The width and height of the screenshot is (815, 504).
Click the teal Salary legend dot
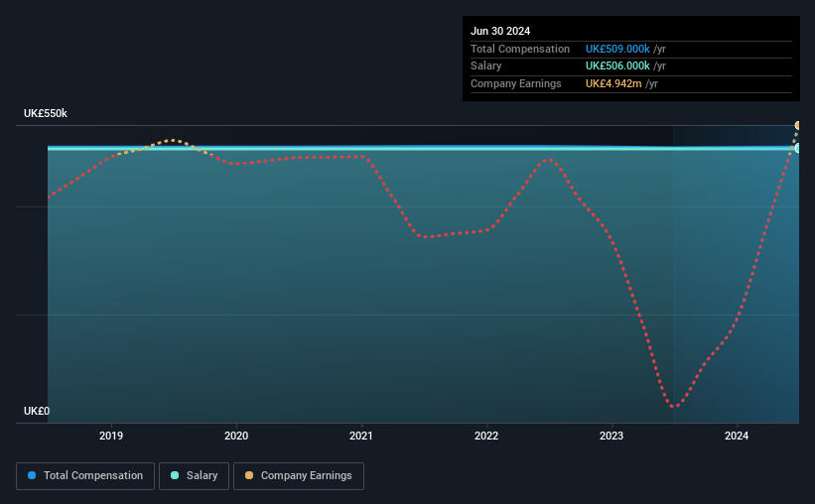[175, 475]
